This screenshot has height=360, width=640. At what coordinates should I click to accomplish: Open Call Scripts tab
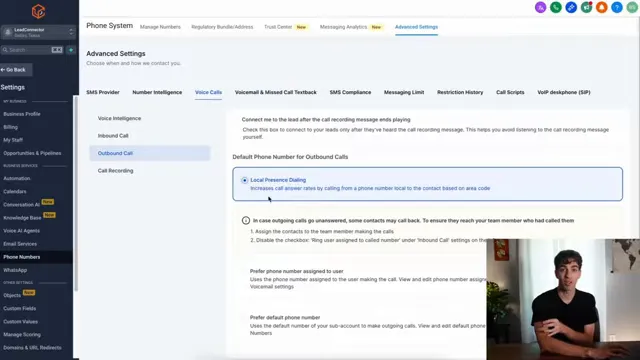tap(510, 92)
